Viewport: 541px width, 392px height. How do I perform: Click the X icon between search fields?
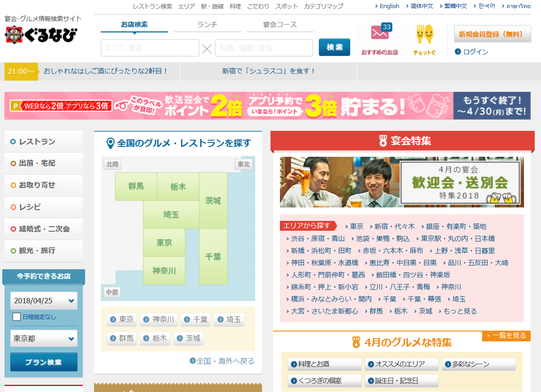(207, 48)
